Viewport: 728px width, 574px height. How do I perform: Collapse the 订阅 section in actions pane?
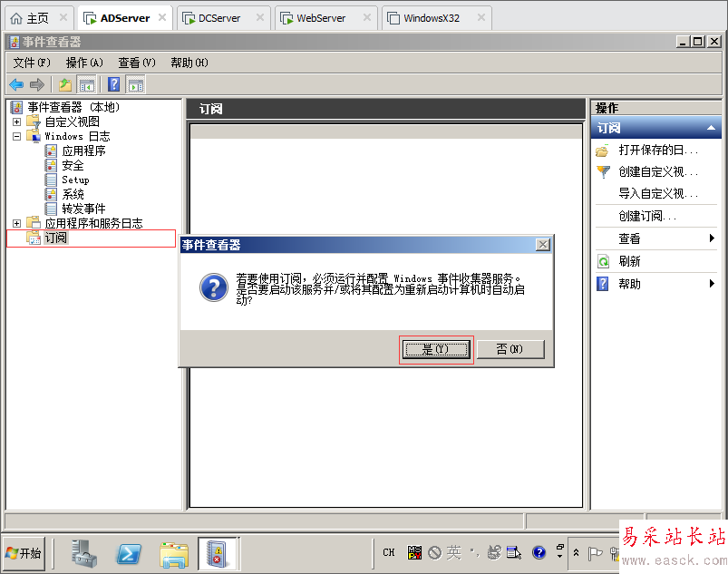pos(711,128)
